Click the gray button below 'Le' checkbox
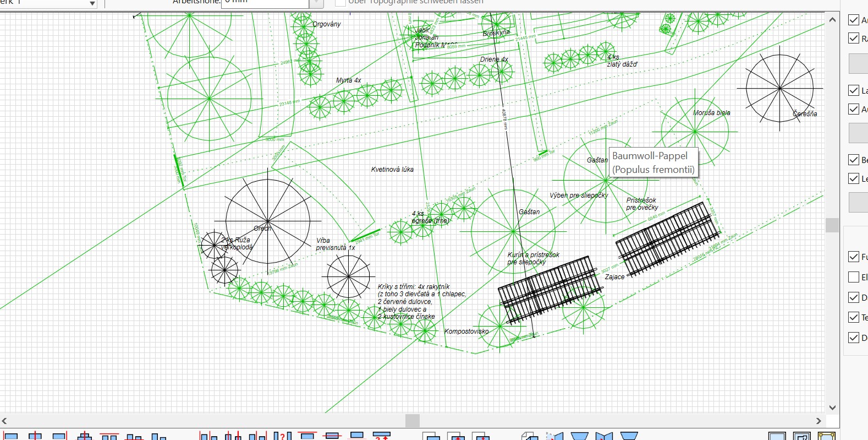Viewport: 868px width, 440px height. point(858,202)
